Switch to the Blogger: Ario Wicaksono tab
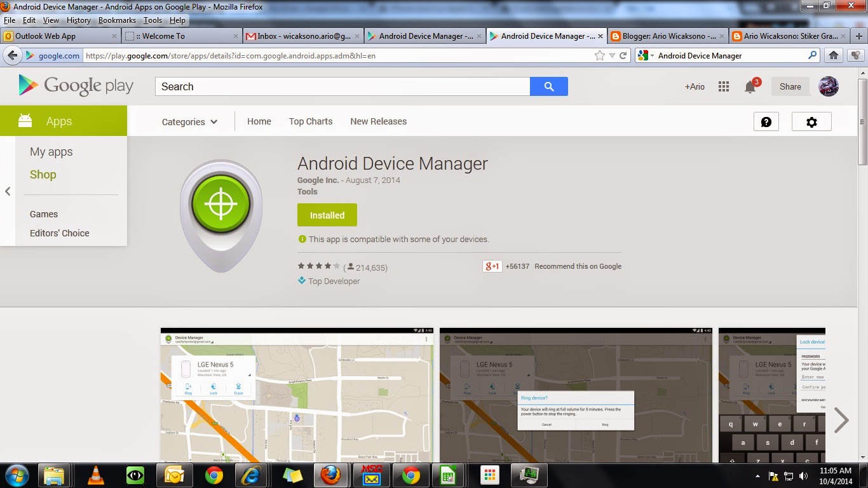Image resolution: width=868 pixels, height=488 pixels. 668,36
